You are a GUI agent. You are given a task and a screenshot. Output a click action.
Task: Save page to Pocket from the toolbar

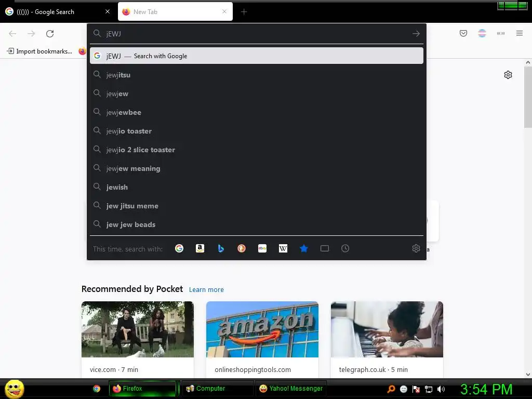pos(463,33)
